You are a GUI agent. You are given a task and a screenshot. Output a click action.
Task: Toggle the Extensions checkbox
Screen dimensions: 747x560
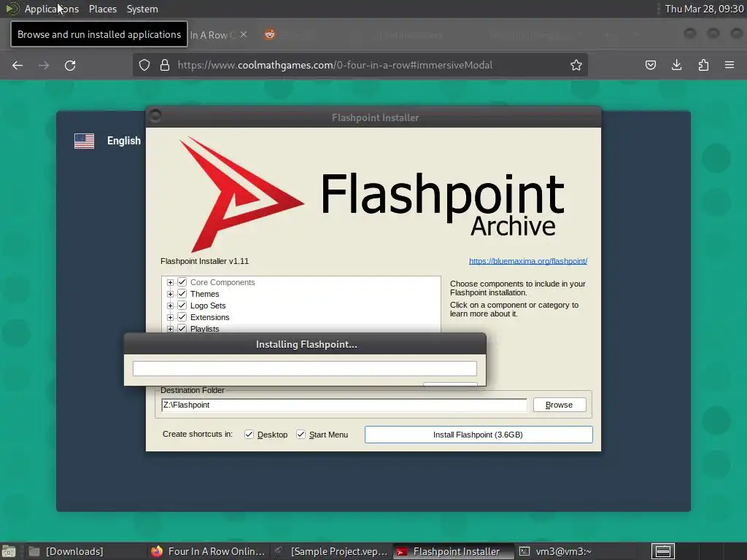coord(182,317)
